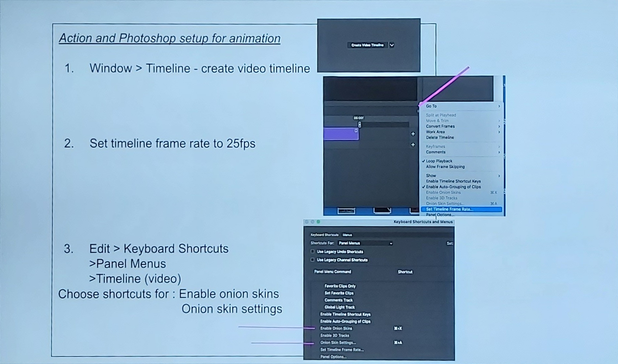618x364 pixels.
Task: Expand the Convert Frames submenu
Action: tap(461, 126)
